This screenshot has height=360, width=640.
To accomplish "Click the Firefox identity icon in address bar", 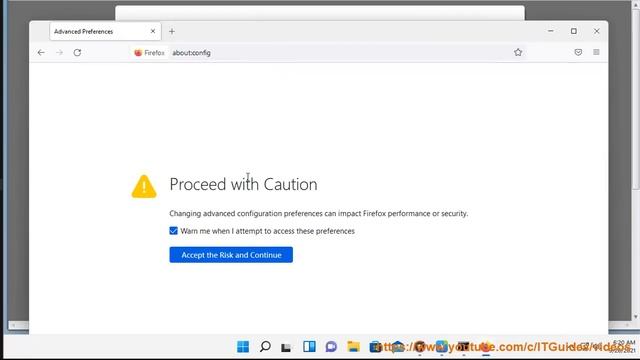I will 149,53.
